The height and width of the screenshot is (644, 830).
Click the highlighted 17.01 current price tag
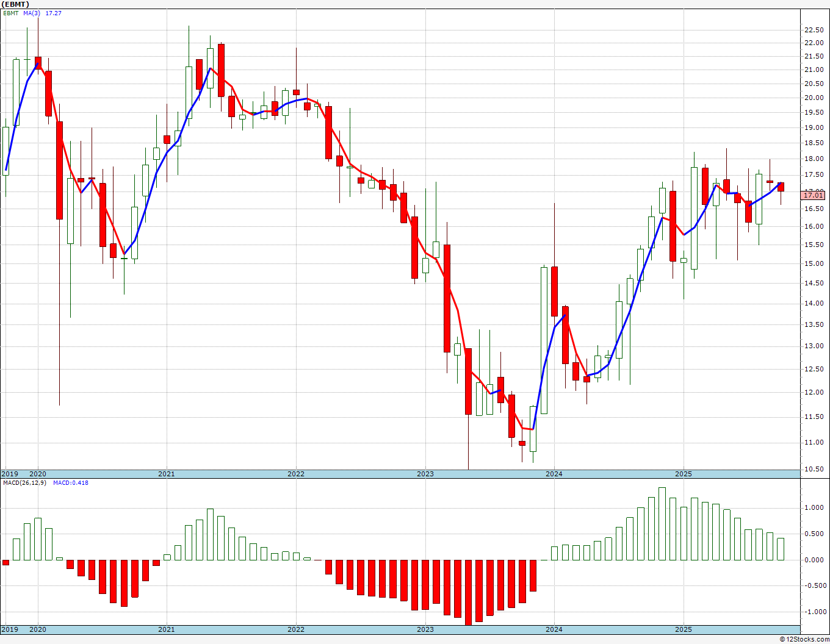coord(814,195)
